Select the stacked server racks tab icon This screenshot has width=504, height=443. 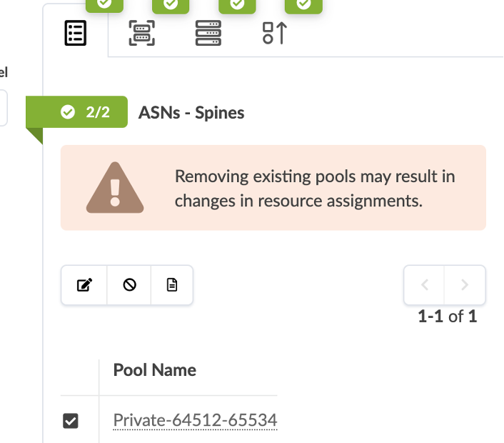coord(208,34)
